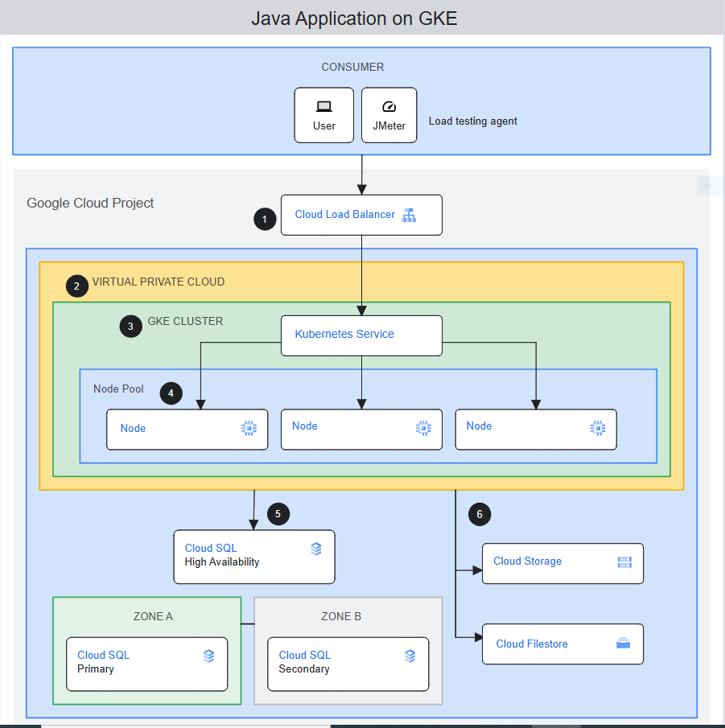Screen dimensions: 725x728
Task: Open the Cloud SQL link in Zone A
Action: pyautogui.click(x=104, y=655)
